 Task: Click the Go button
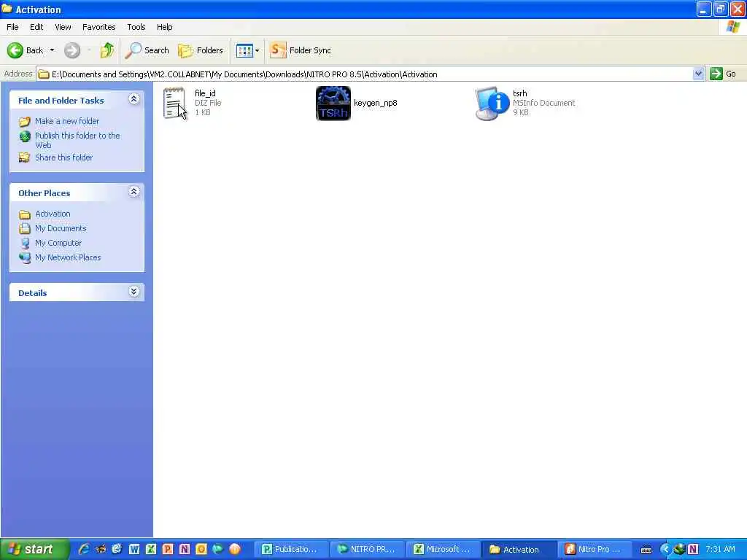[723, 74]
